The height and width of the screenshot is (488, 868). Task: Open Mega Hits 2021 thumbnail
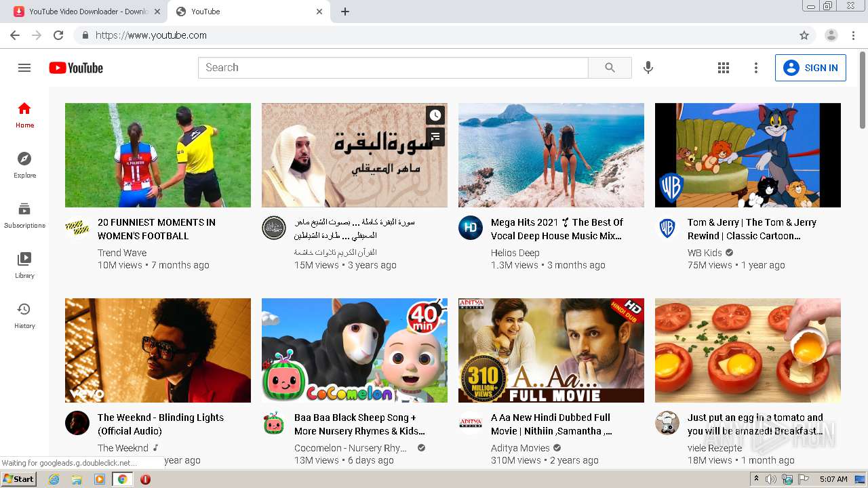coord(551,155)
